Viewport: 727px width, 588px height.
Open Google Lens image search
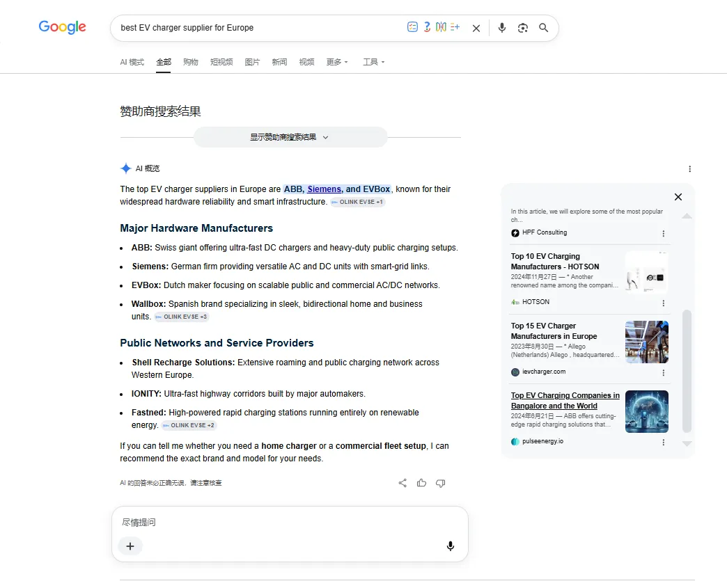coord(522,28)
